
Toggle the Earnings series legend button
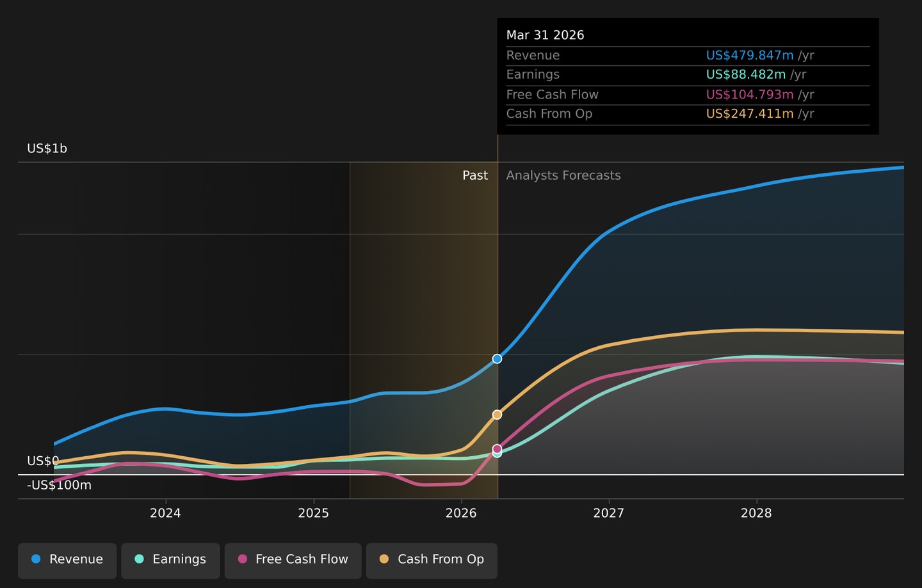pyautogui.click(x=170, y=560)
